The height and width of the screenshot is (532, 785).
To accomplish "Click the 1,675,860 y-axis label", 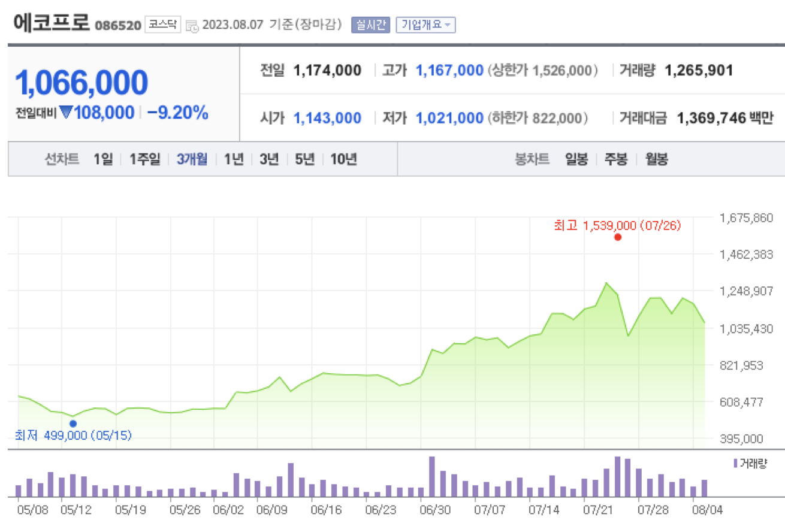I will (746, 217).
